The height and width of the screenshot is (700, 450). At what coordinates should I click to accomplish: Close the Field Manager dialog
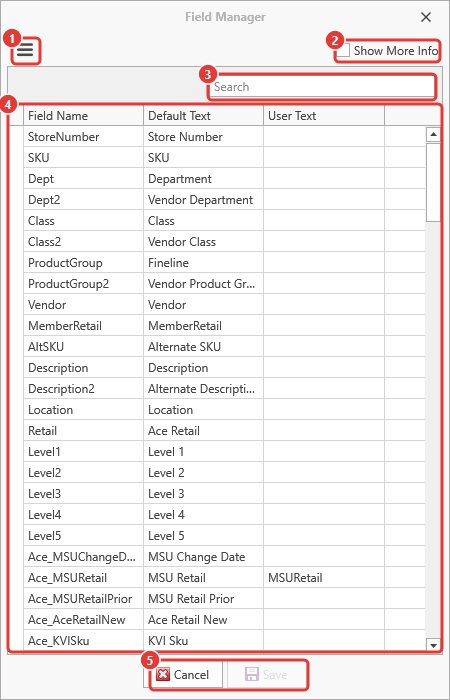[426, 17]
